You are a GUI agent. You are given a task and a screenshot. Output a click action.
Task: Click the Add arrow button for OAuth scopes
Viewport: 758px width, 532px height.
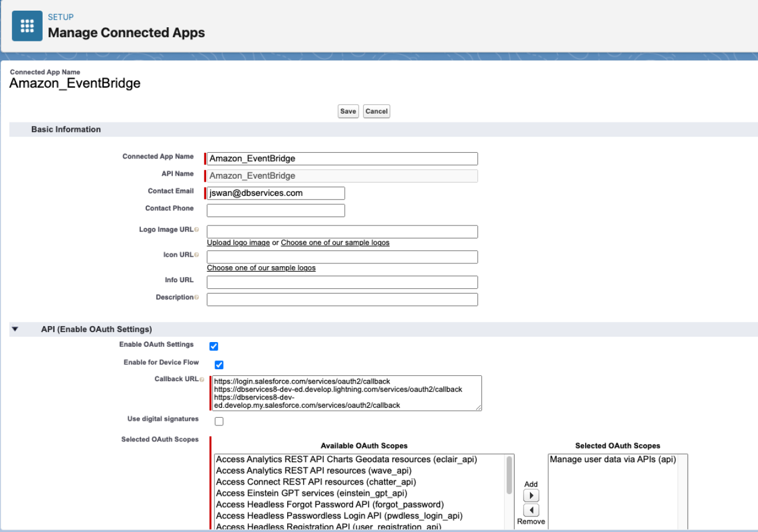point(531,496)
